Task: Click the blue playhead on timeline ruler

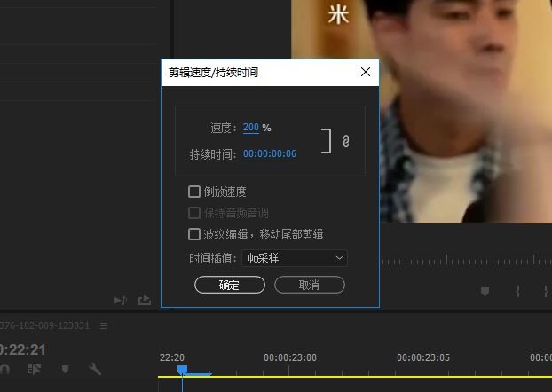Action: pyautogui.click(x=182, y=370)
